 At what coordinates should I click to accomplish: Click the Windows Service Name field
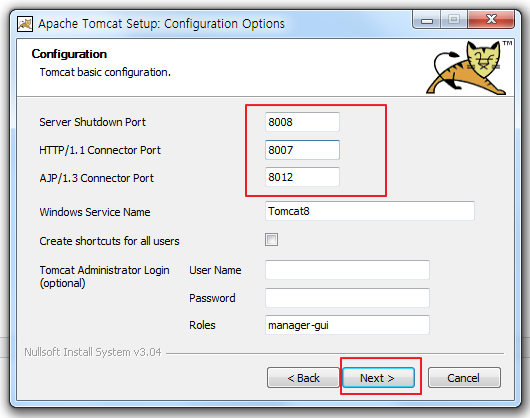click(370, 211)
